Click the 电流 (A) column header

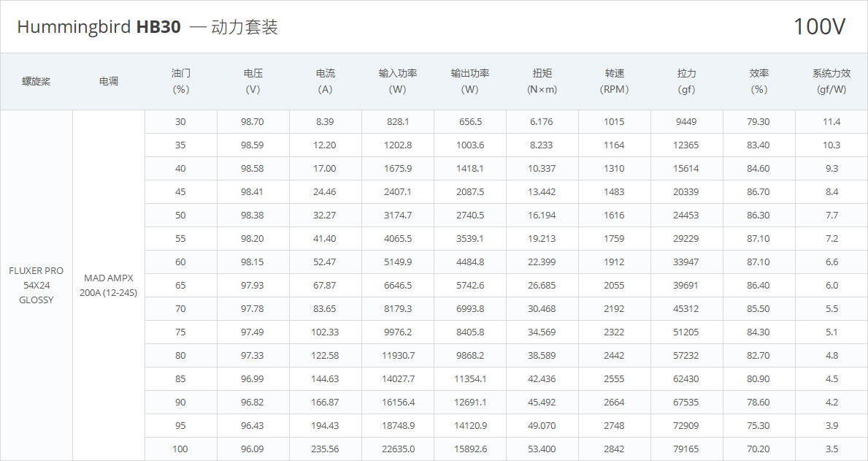pos(325,81)
